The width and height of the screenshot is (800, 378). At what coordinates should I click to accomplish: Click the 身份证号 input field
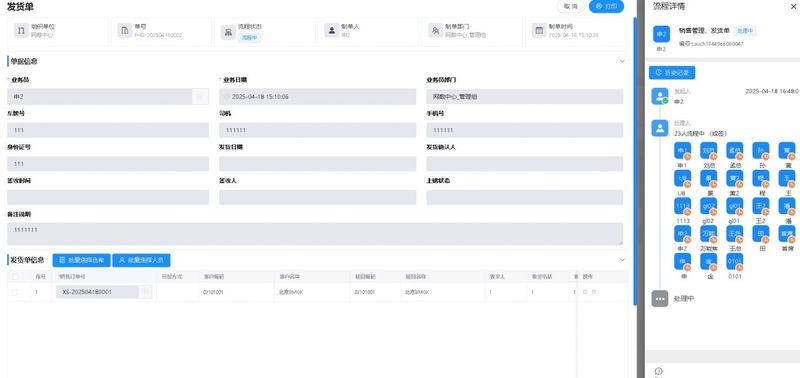(108, 164)
